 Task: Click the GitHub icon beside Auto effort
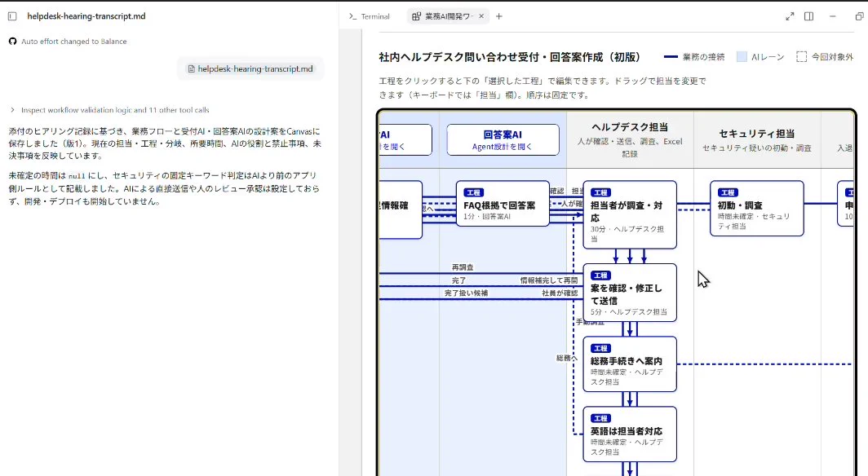coord(13,42)
